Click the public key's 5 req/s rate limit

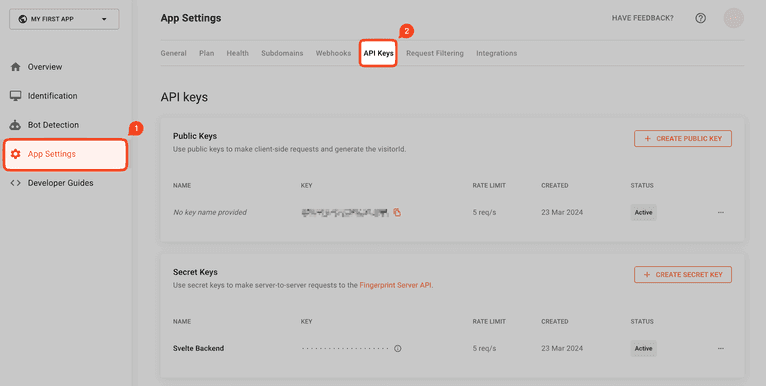point(484,213)
